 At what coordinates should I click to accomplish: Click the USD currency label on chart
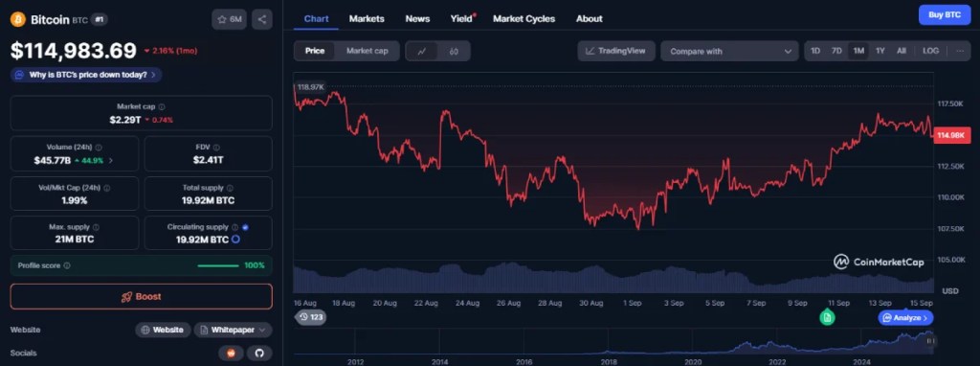pyautogui.click(x=950, y=291)
